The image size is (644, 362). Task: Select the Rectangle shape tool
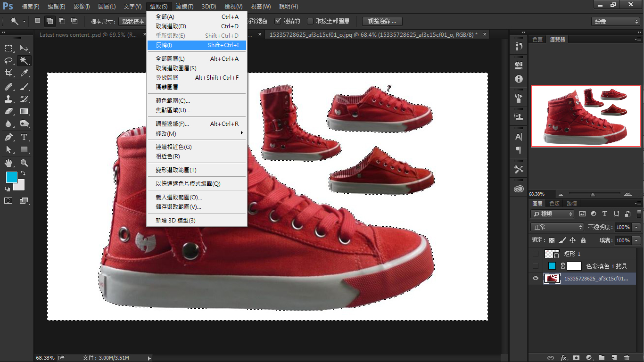click(x=24, y=149)
